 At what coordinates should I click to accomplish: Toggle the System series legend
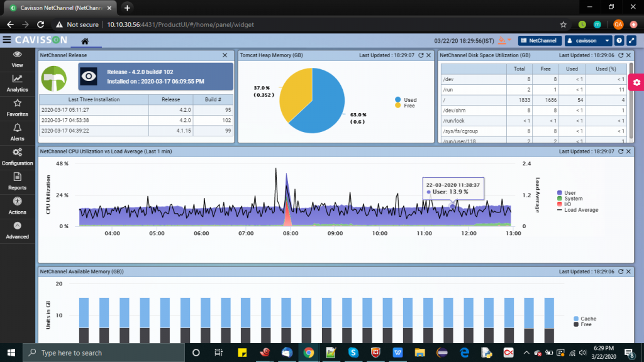570,199
